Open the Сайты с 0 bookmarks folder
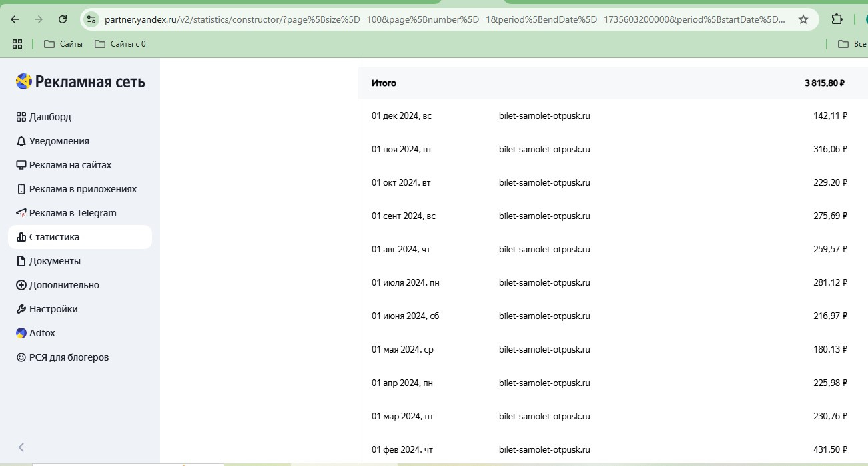 pyautogui.click(x=120, y=44)
